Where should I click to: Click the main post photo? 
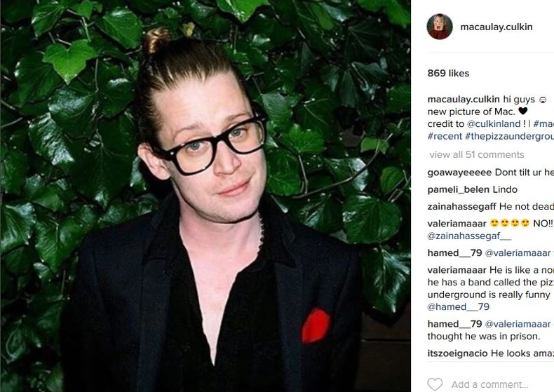[x=205, y=196]
